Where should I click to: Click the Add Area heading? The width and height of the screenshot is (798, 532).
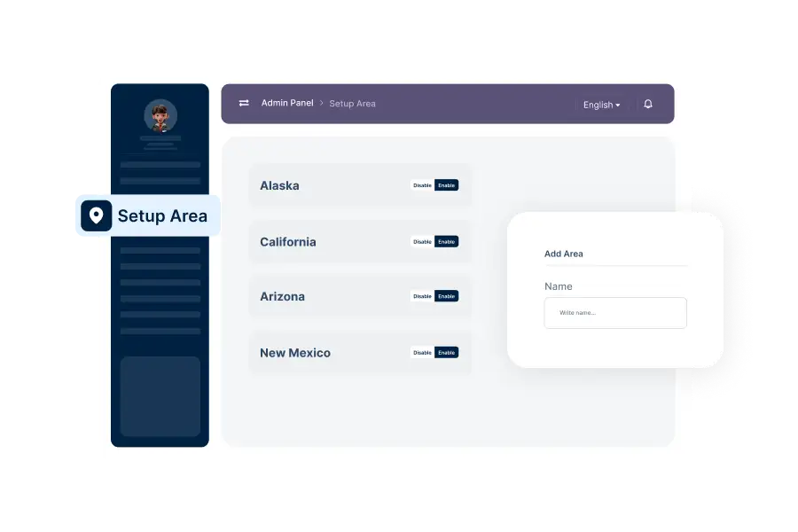[x=563, y=254]
